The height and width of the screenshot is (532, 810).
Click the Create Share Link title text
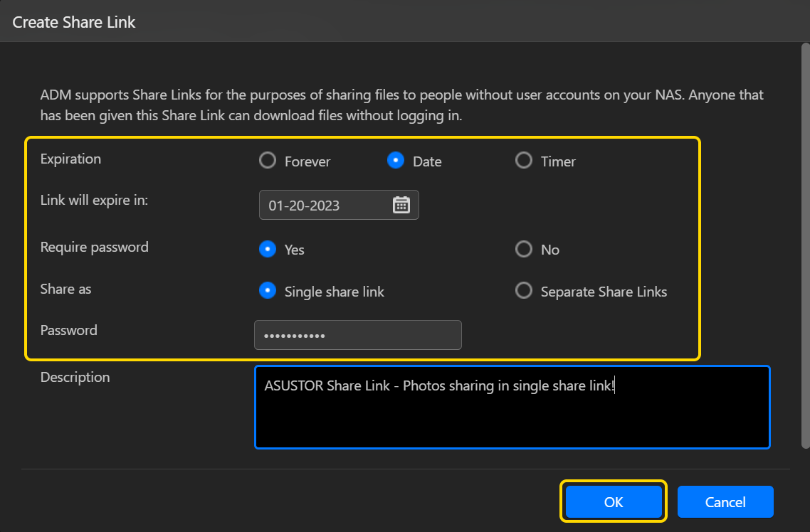point(74,22)
